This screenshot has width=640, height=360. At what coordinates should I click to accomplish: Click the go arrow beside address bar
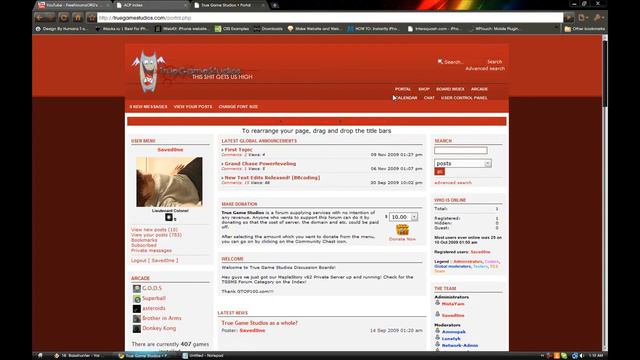click(569, 18)
